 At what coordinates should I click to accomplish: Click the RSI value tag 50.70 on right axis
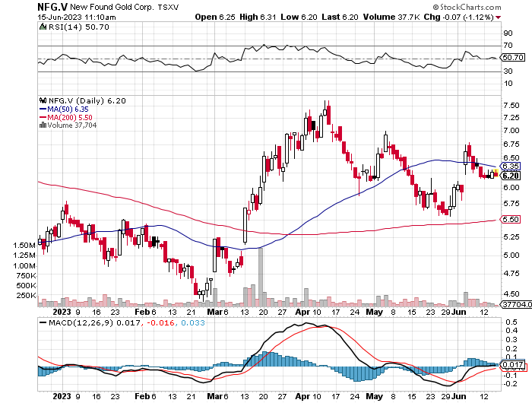(x=513, y=57)
